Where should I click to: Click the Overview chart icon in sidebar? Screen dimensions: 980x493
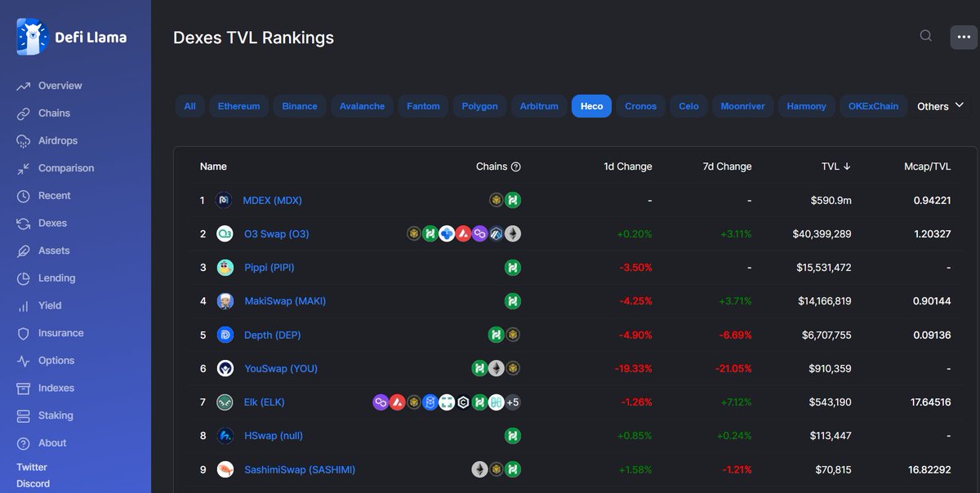pyautogui.click(x=24, y=86)
